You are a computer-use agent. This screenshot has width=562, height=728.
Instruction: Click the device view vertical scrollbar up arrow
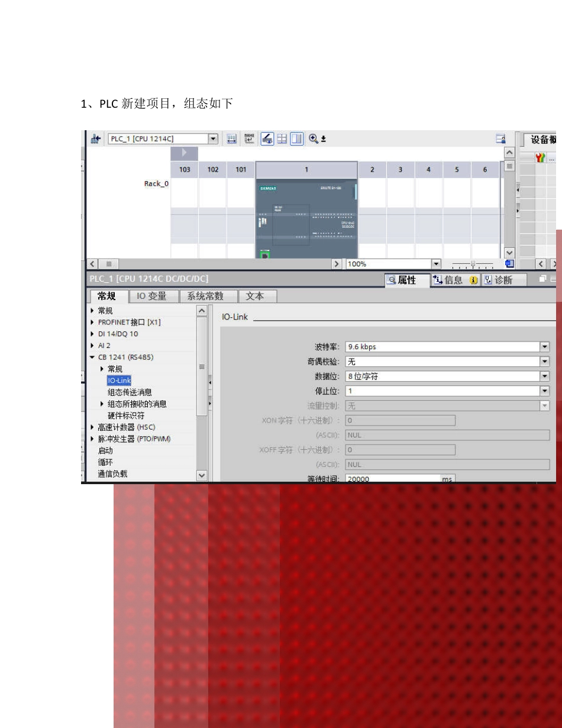[509, 153]
